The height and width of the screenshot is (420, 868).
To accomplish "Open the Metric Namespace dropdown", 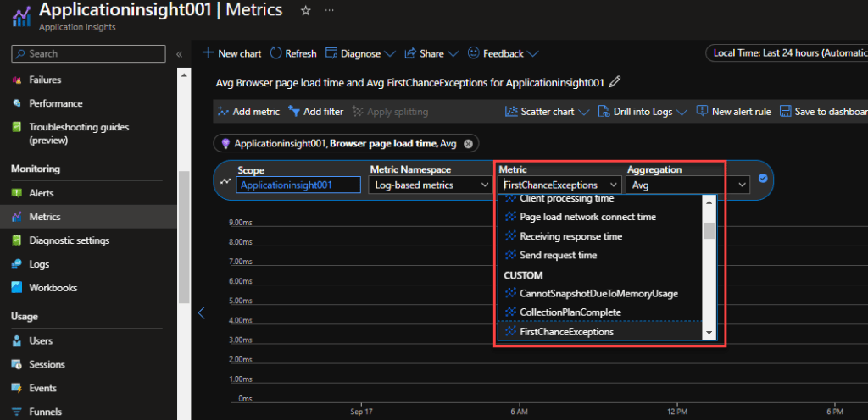I will pos(430,185).
